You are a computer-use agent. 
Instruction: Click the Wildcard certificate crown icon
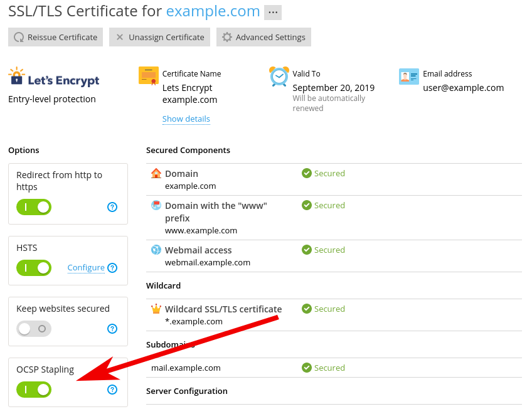[x=156, y=309]
